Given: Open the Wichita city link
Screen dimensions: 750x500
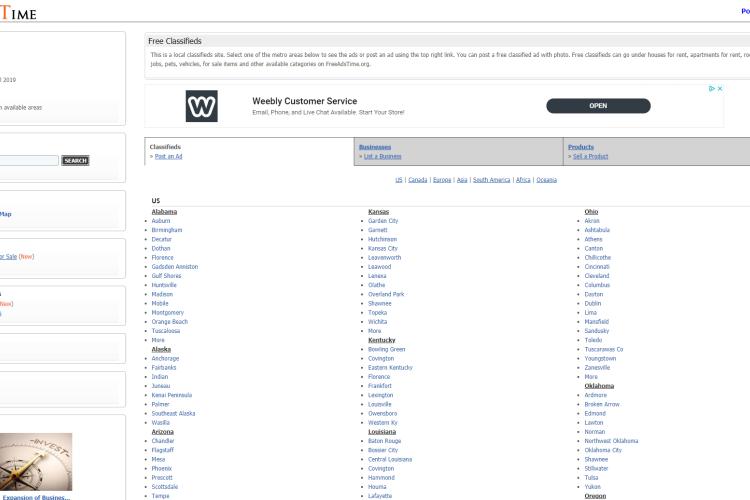Looking at the screenshot, I should pos(377,322).
